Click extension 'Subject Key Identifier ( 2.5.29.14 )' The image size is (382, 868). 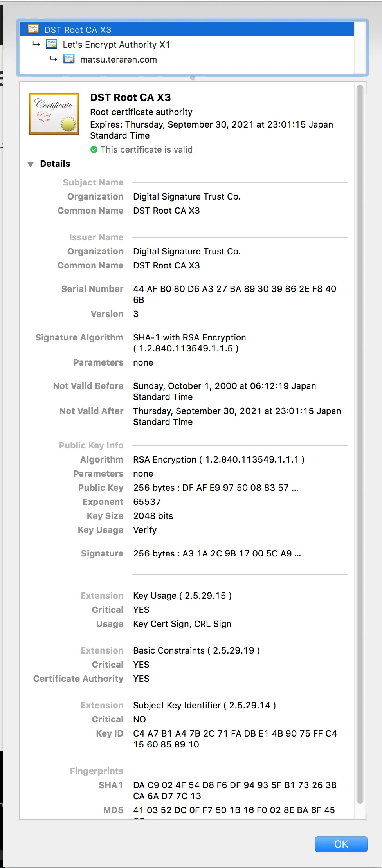(x=205, y=705)
